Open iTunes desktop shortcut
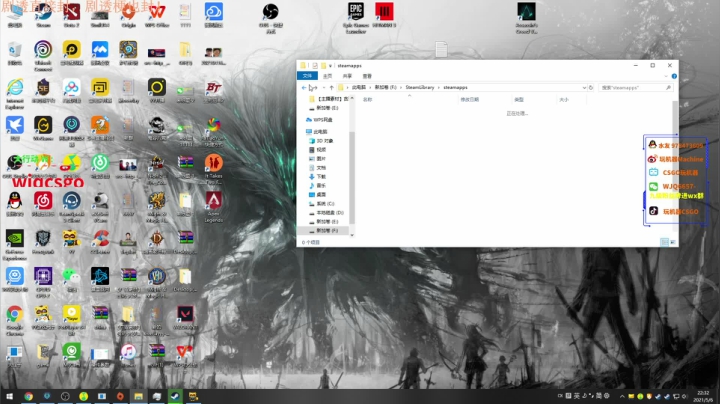 click(x=129, y=355)
